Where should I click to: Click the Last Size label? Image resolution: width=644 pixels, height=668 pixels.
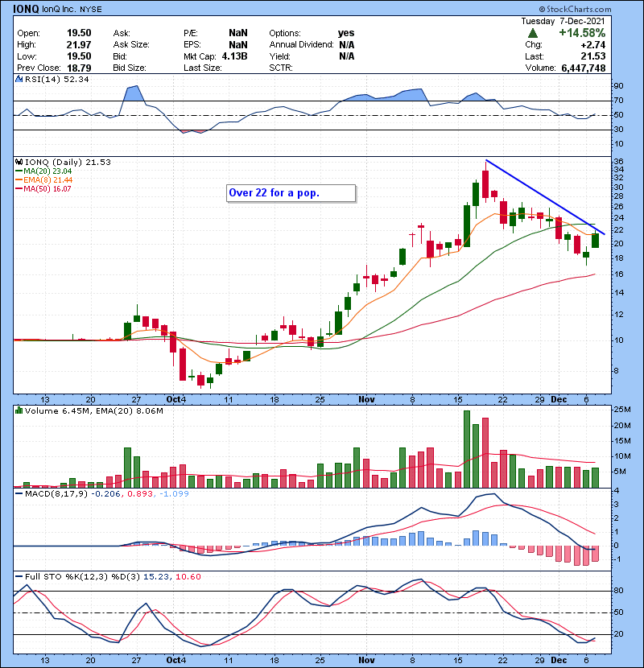click(x=202, y=68)
